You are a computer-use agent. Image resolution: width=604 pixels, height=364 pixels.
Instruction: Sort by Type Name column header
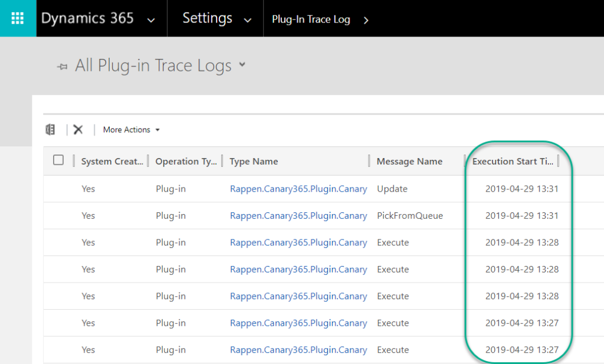pyautogui.click(x=254, y=161)
